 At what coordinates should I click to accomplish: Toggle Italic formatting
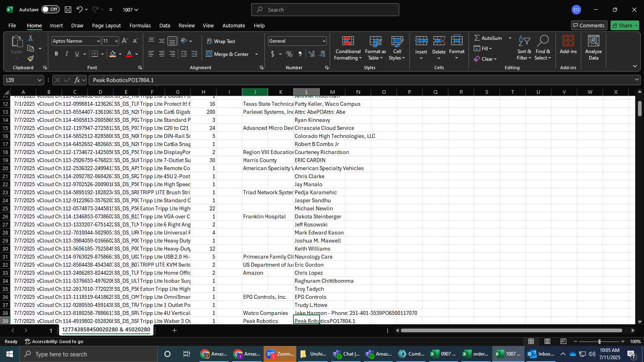pyautogui.click(x=67, y=54)
